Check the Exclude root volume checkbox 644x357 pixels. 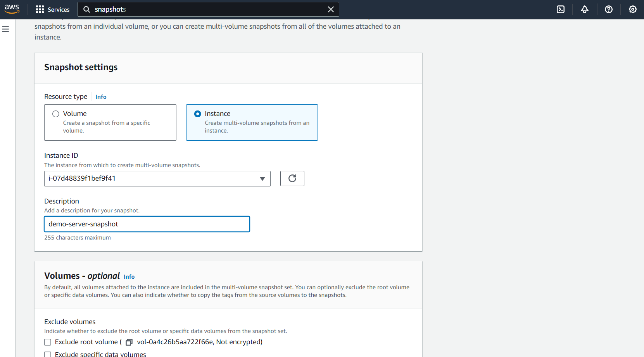48,342
